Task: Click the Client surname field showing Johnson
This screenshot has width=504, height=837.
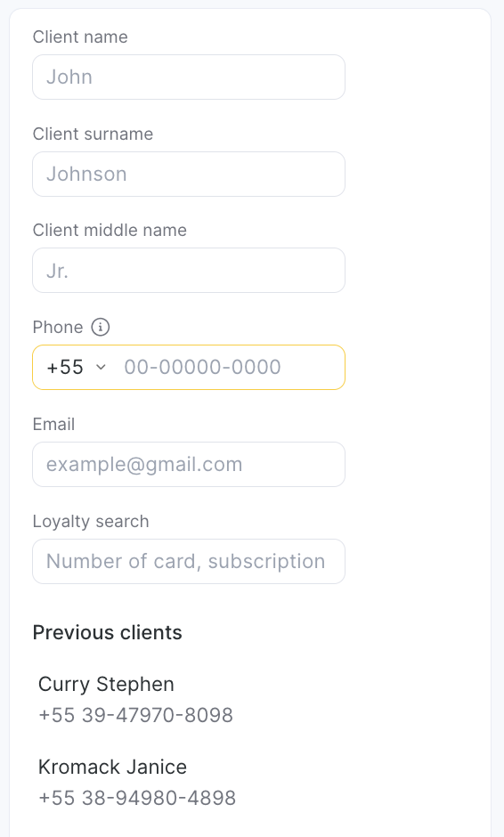Action: 189,174
